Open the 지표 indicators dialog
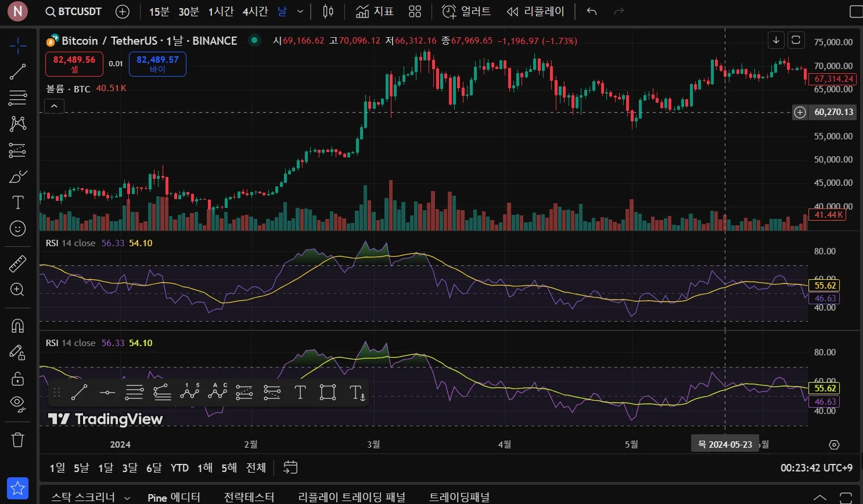The height and width of the screenshot is (504, 863). (x=375, y=12)
